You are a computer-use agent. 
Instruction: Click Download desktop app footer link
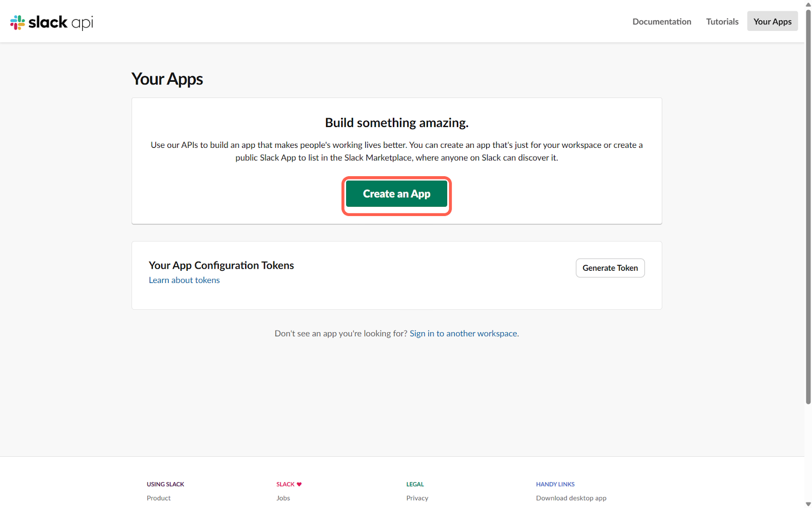pyautogui.click(x=571, y=498)
